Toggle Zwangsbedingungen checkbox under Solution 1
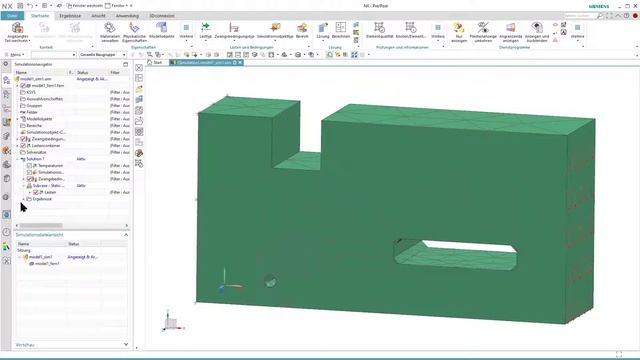Screen dimensions: 640x360 click(x=29, y=179)
